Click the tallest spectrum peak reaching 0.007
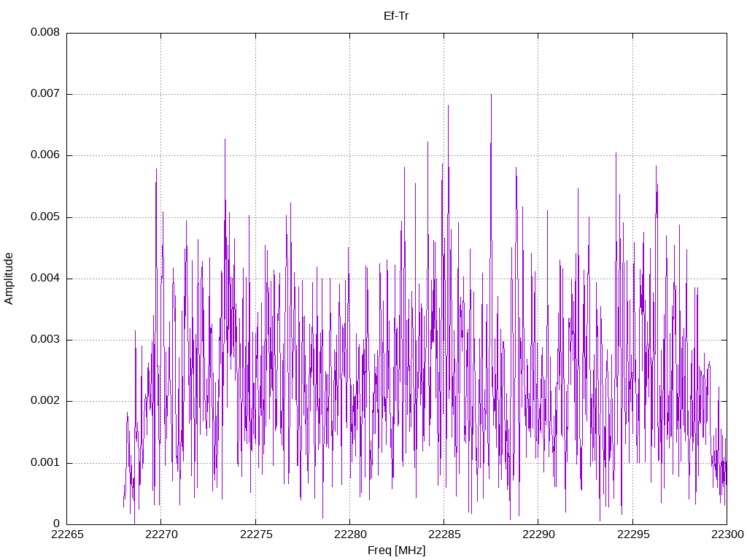The image size is (747, 560). pyautogui.click(x=491, y=96)
